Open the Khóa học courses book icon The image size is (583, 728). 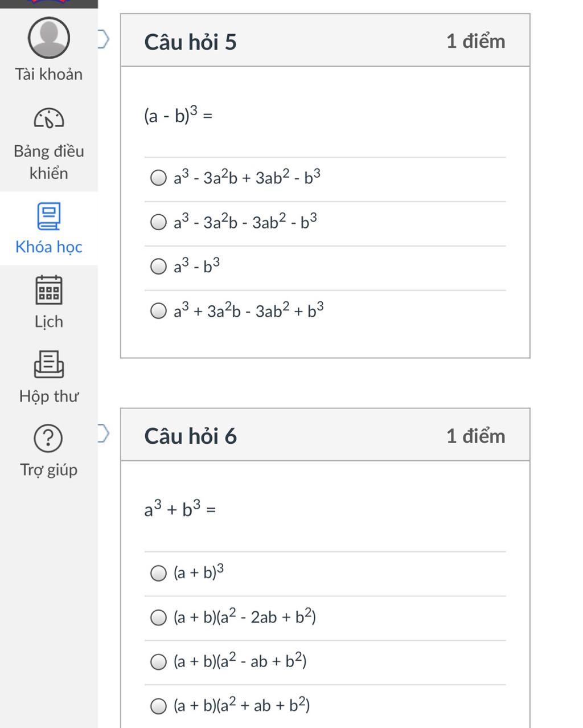pos(49,216)
